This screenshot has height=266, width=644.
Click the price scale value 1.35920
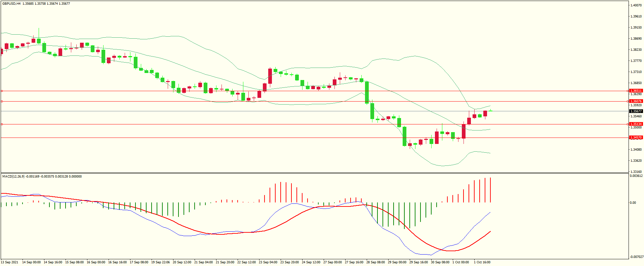tap(636, 105)
